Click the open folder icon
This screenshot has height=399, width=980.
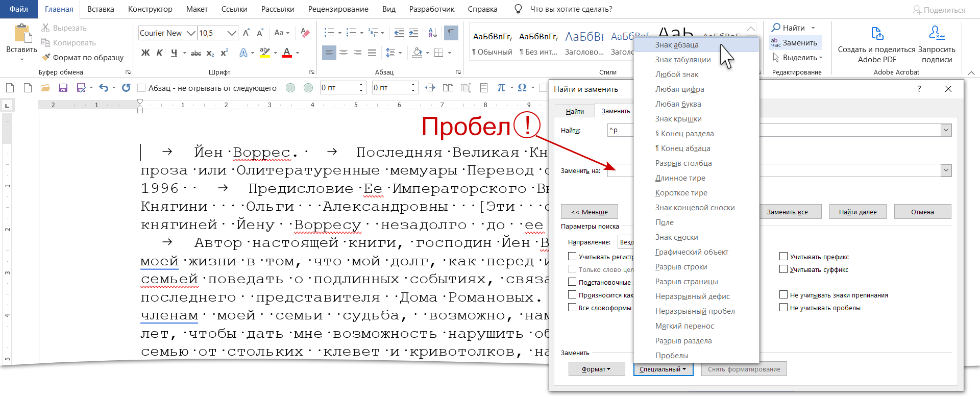[45, 88]
